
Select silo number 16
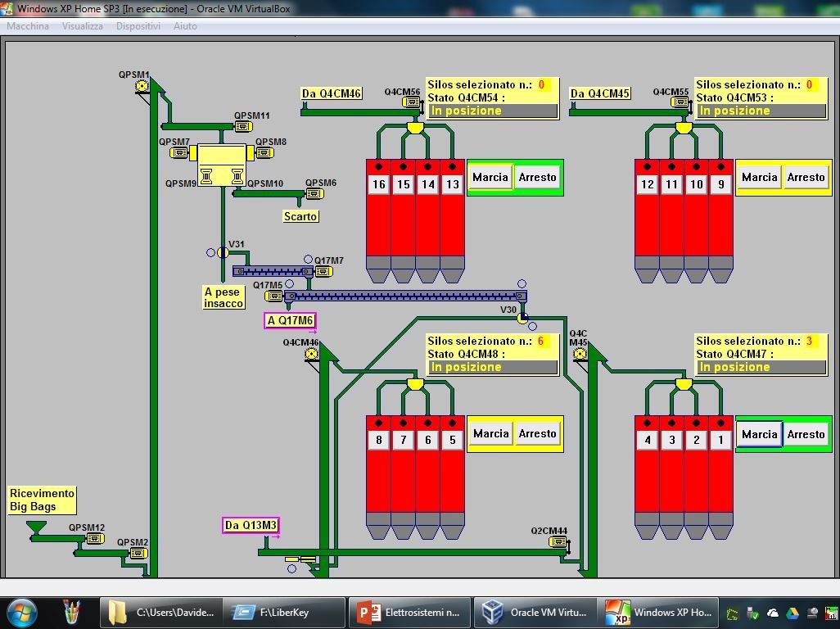tap(378, 184)
